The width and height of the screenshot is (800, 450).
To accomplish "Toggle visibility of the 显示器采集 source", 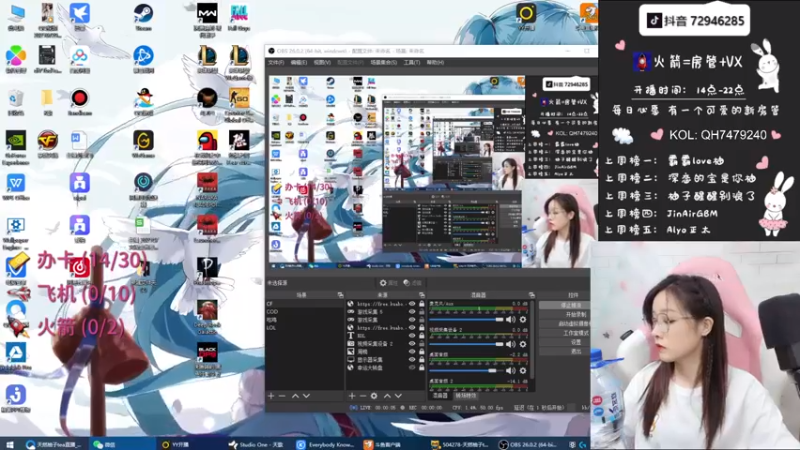I will (412, 360).
